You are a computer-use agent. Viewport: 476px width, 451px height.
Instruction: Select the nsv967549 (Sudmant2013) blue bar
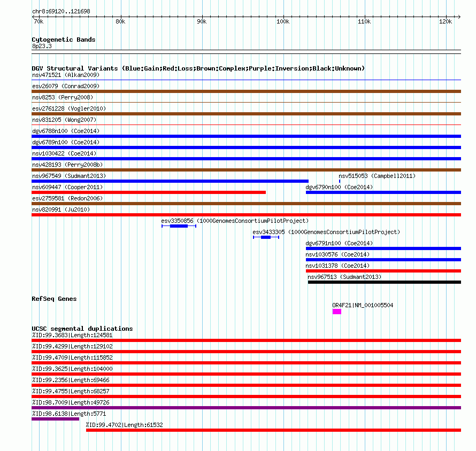click(170, 181)
